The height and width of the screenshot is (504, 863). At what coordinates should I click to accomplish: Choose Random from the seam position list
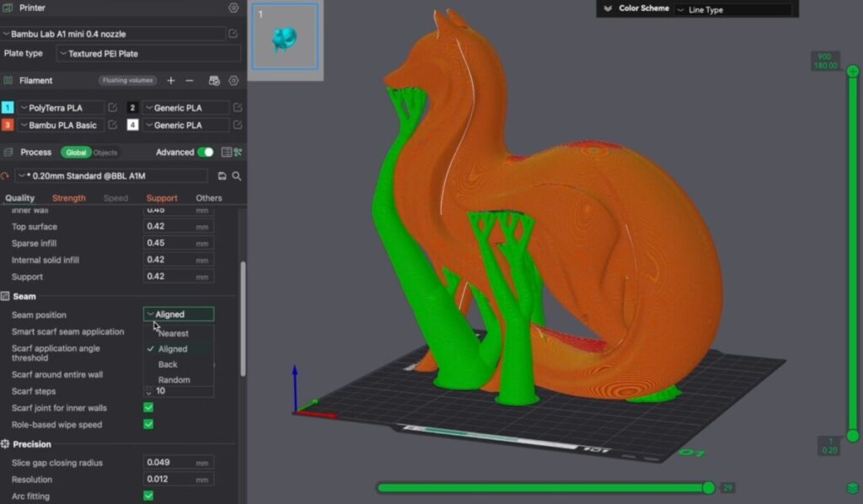(x=174, y=380)
